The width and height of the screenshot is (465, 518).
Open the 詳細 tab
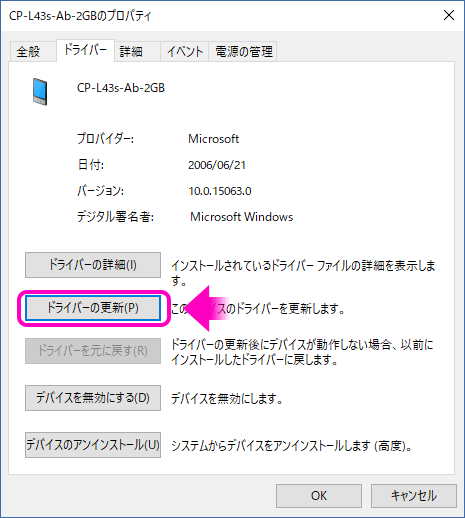pos(131,52)
